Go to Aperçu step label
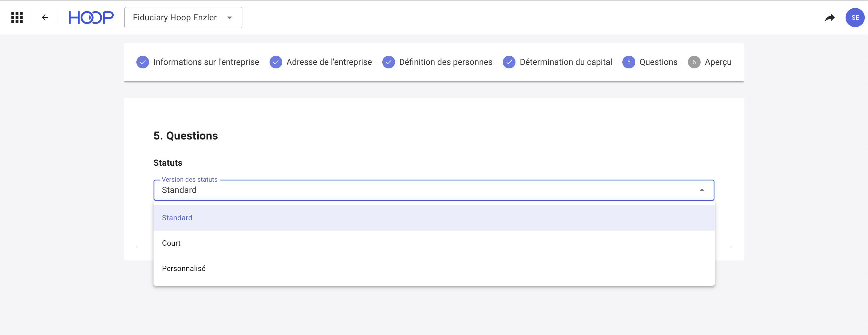The image size is (868, 335). coord(718,62)
